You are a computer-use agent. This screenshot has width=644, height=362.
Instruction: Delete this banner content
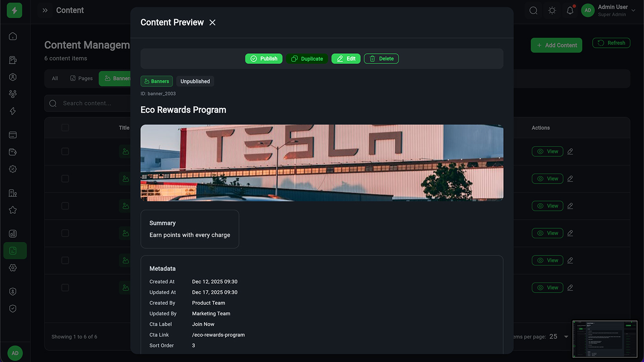point(381,59)
